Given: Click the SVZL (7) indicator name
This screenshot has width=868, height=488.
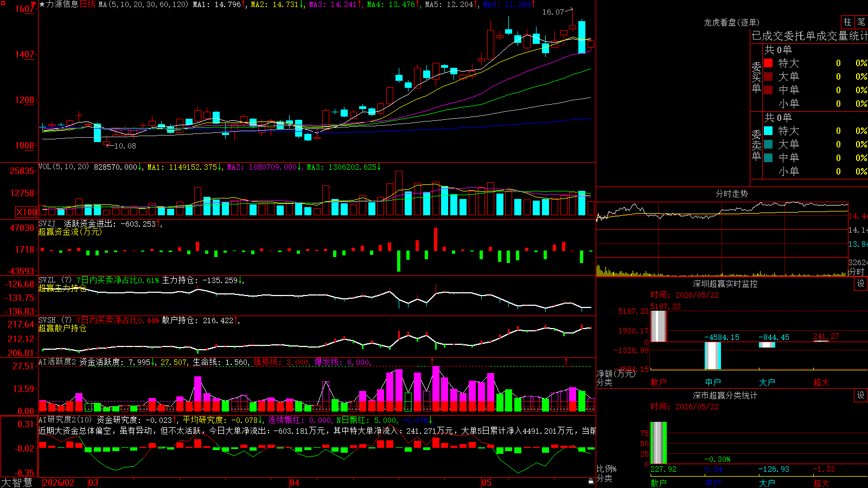Looking at the screenshot, I should (x=55, y=280).
